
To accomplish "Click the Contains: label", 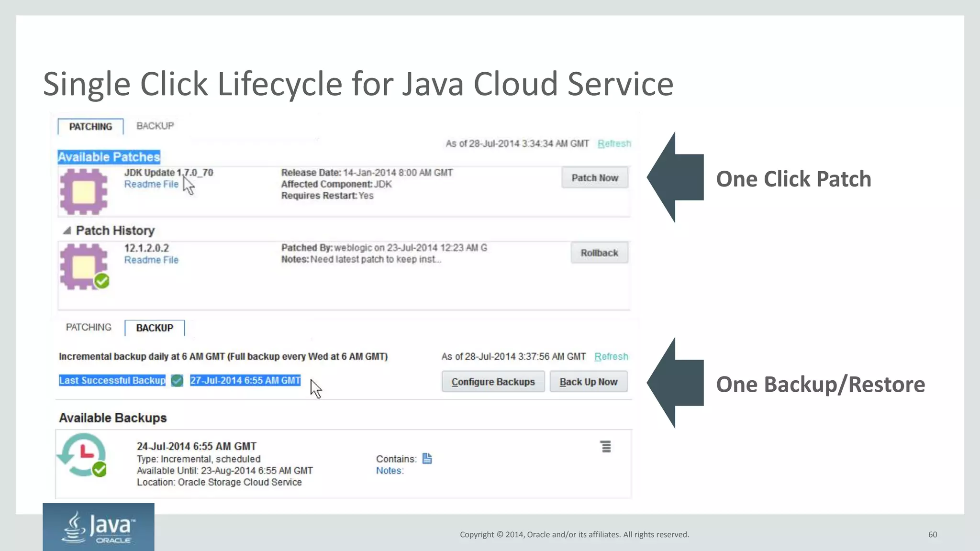I will pyautogui.click(x=396, y=459).
